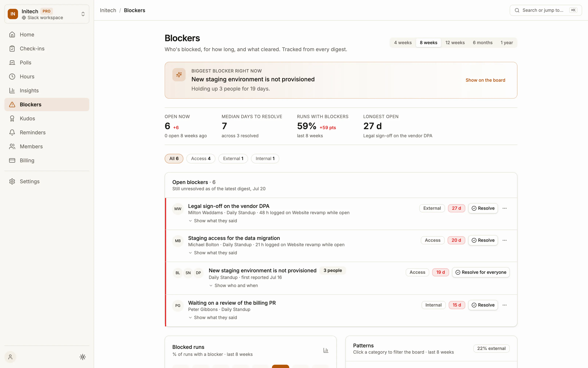Click the chart icon in Blocked runs card
The image size is (588, 368).
[x=326, y=351]
